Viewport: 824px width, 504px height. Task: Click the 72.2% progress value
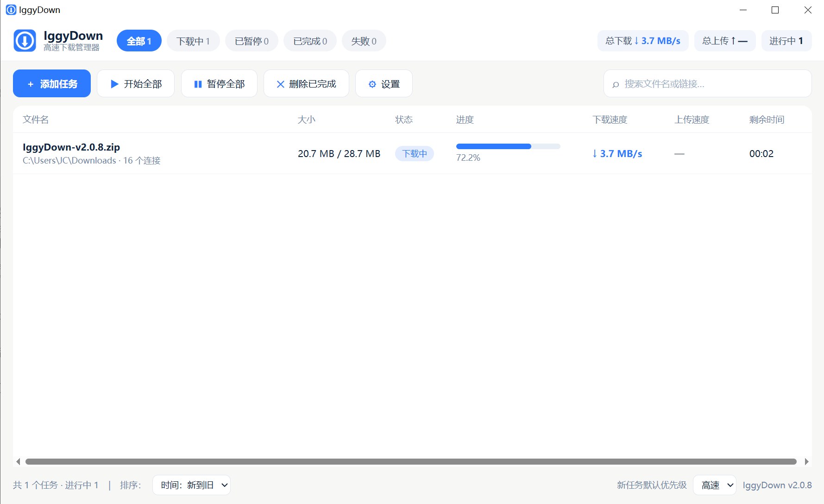(468, 157)
